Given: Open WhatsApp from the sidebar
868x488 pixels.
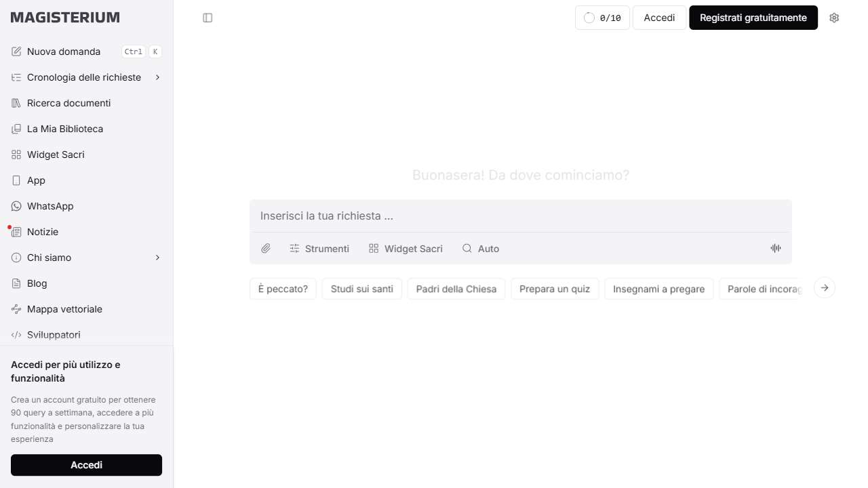Looking at the screenshot, I should (50, 206).
